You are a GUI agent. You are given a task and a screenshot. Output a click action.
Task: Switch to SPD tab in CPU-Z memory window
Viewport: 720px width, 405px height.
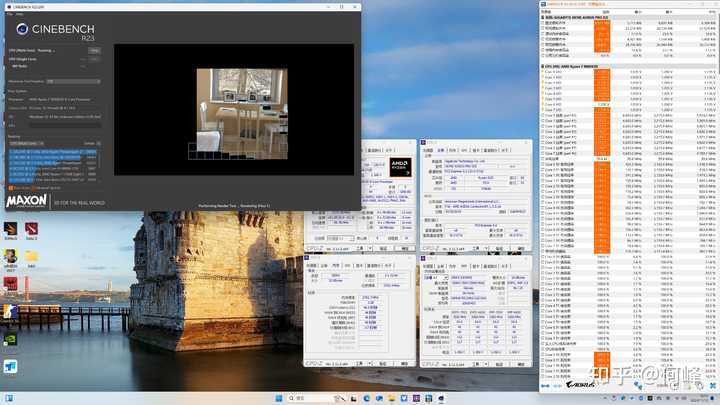[x=348, y=265]
